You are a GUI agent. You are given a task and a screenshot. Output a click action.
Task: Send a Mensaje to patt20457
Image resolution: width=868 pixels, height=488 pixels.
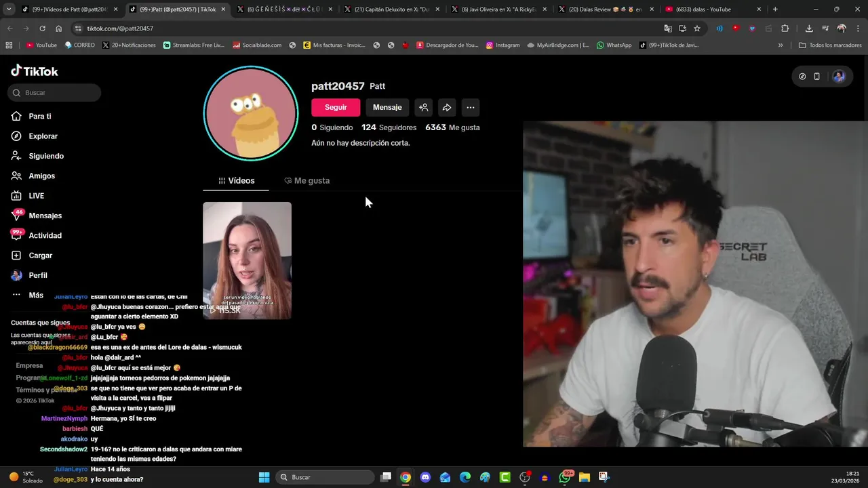point(387,107)
